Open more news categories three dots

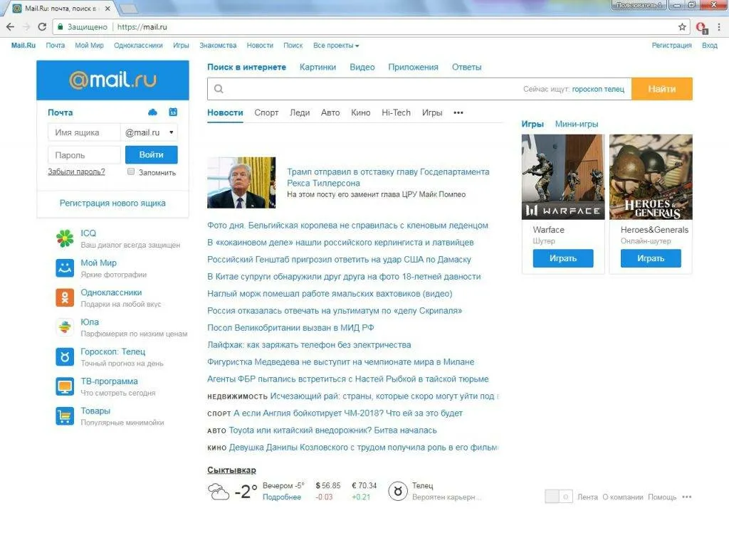(x=458, y=112)
